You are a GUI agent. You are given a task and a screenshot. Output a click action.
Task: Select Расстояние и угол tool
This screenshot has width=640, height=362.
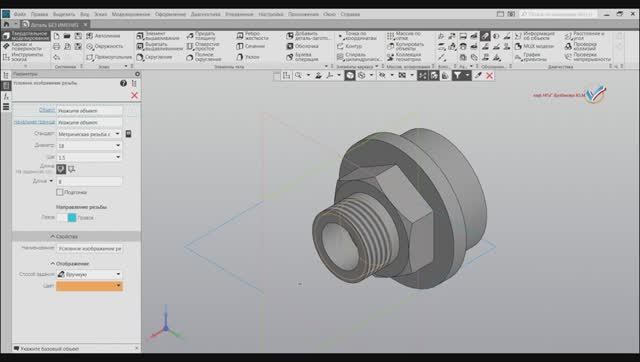[585, 36]
